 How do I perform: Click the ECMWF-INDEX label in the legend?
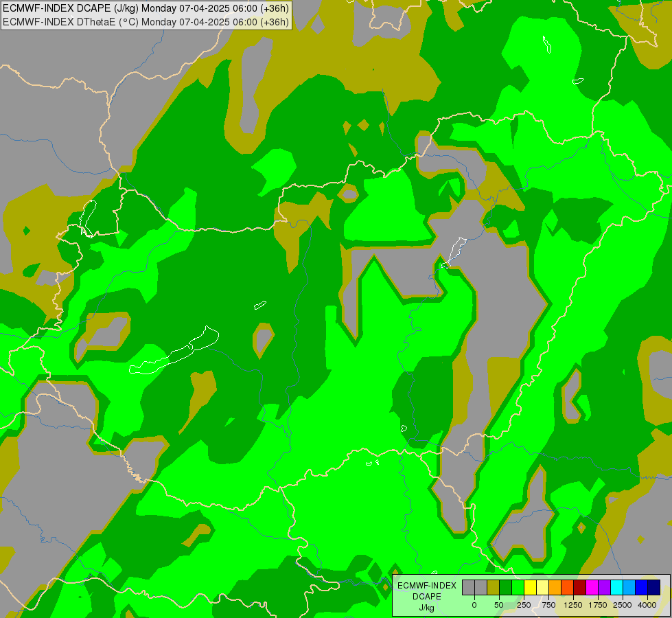point(427,586)
